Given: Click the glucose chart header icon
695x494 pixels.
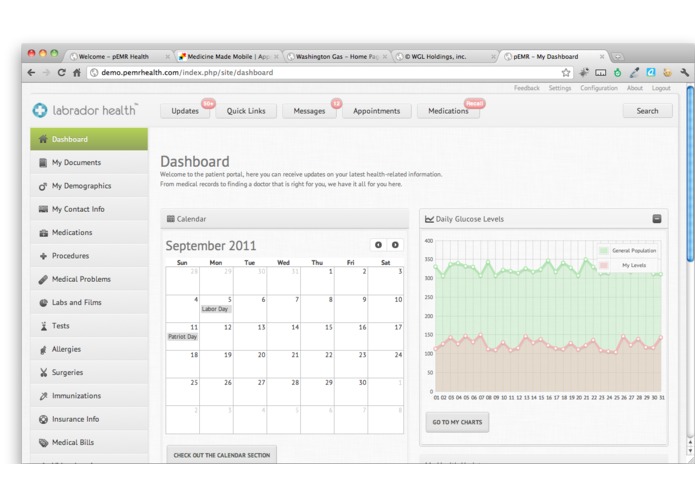Looking at the screenshot, I should tap(429, 219).
